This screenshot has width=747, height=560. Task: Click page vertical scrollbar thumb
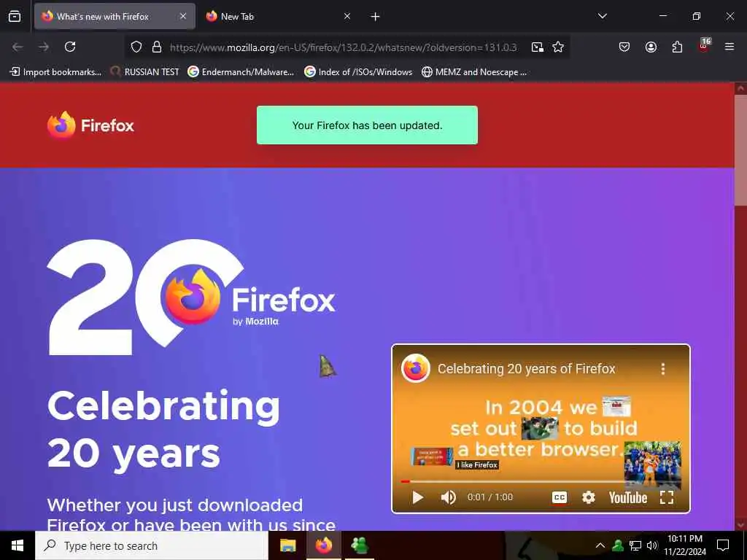(x=740, y=150)
